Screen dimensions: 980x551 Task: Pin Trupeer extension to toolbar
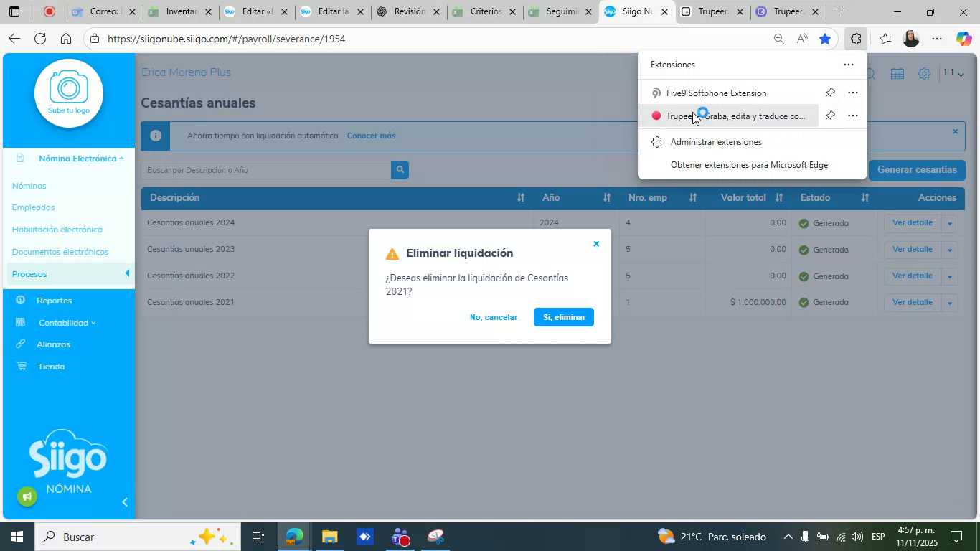click(x=830, y=116)
